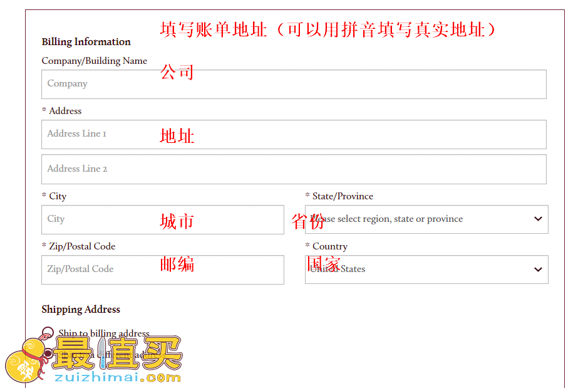The height and width of the screenshot is (388, 588).
Task: Click the Zip/Postal Code label text
Action: point(82,246)
